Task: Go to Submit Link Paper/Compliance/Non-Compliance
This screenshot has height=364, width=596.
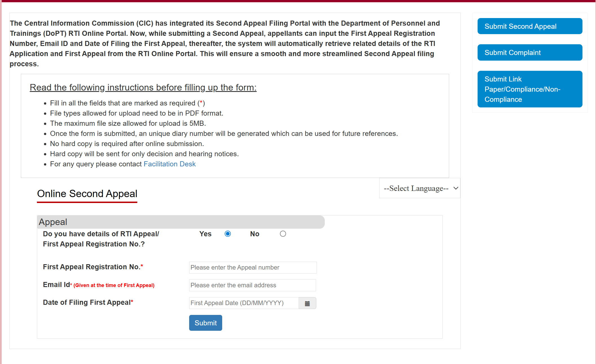Action: tap(530, 89)
